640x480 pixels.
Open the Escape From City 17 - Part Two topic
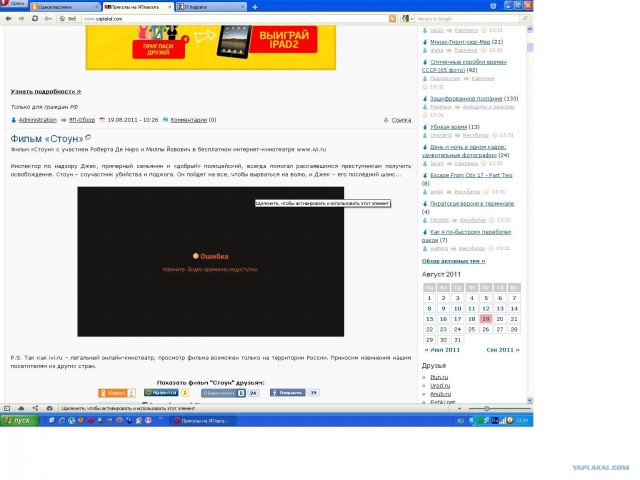pyautogui.click(x=471, y=175)
